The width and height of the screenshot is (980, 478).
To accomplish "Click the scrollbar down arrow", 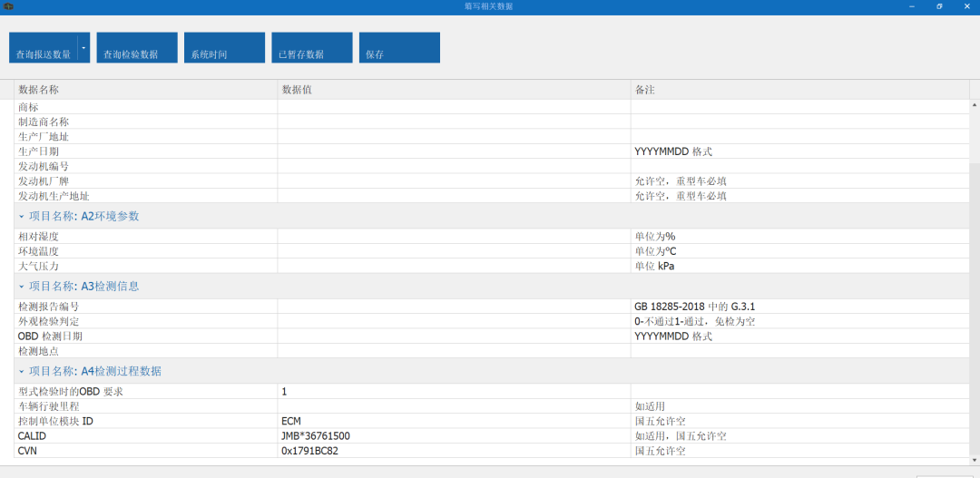I will click(x=975, y=460).
